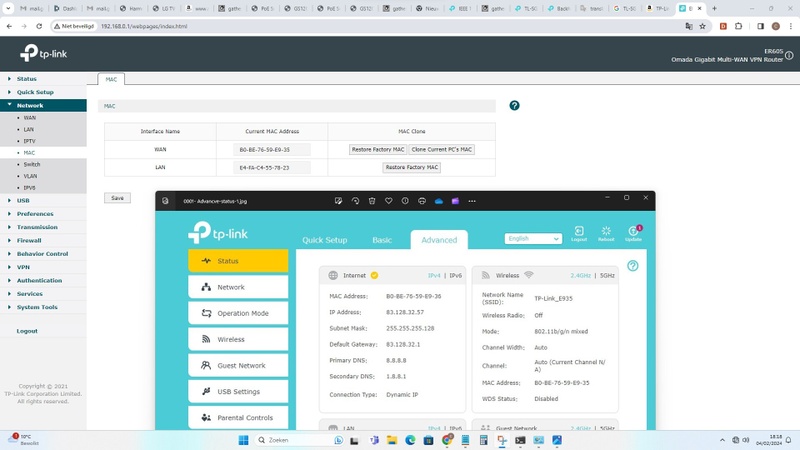The height and width of the screenshot is (450, 800).
Task: Click the Update icon with red badge
Action: 634,234
